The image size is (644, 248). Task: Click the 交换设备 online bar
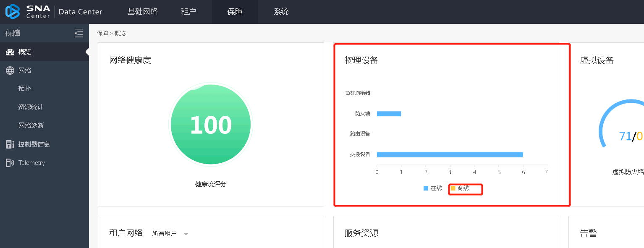[x=450, y=154]
